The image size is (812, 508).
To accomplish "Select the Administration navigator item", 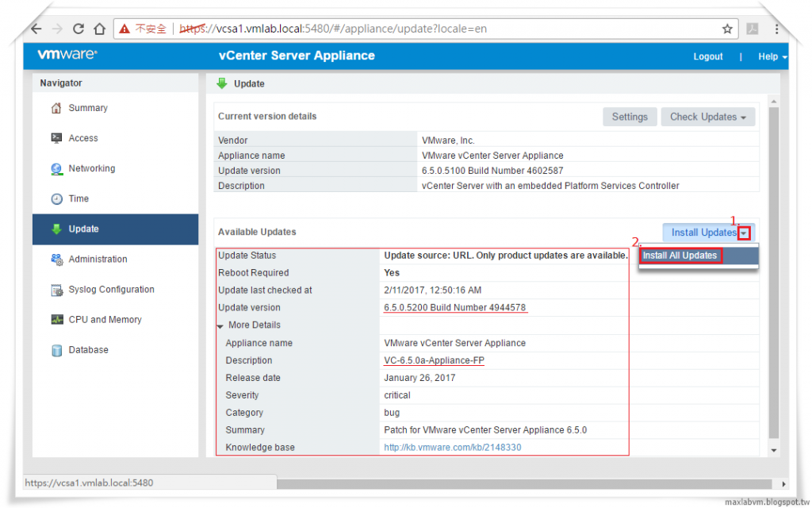I will pos(115,260).
